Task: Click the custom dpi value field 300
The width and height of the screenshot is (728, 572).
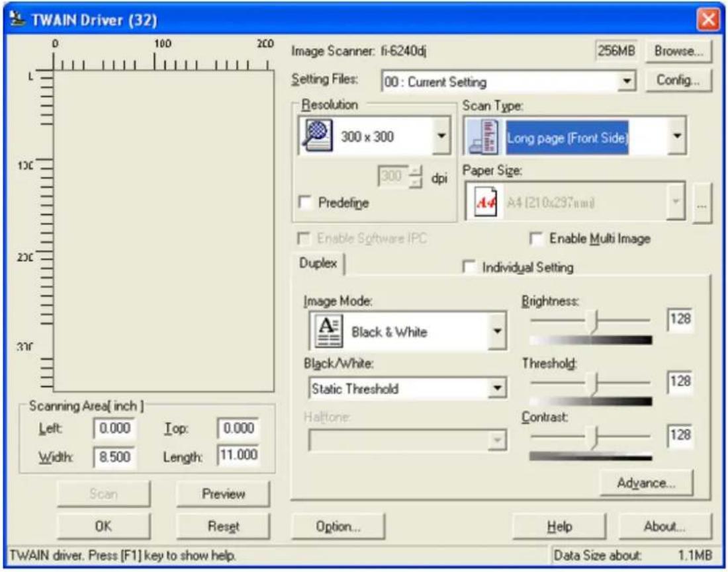Action: point(393,177)
